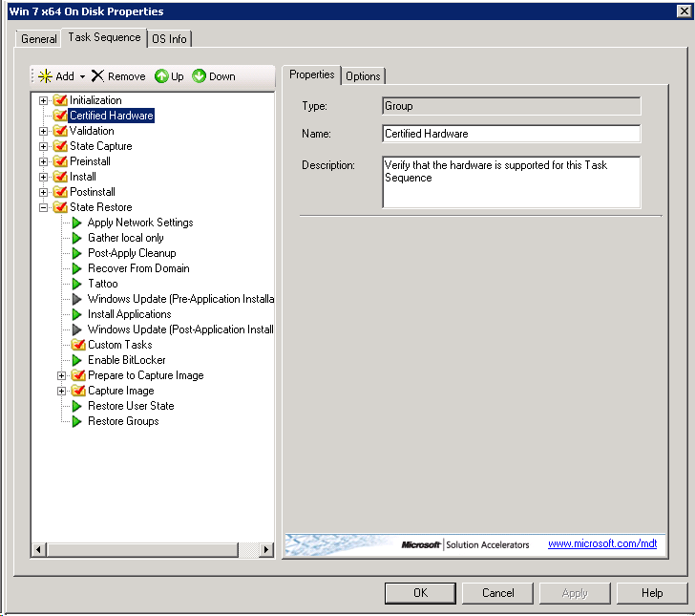
Task: Click the Prepare to Capture Image group icon
Action: pos(78,375)
